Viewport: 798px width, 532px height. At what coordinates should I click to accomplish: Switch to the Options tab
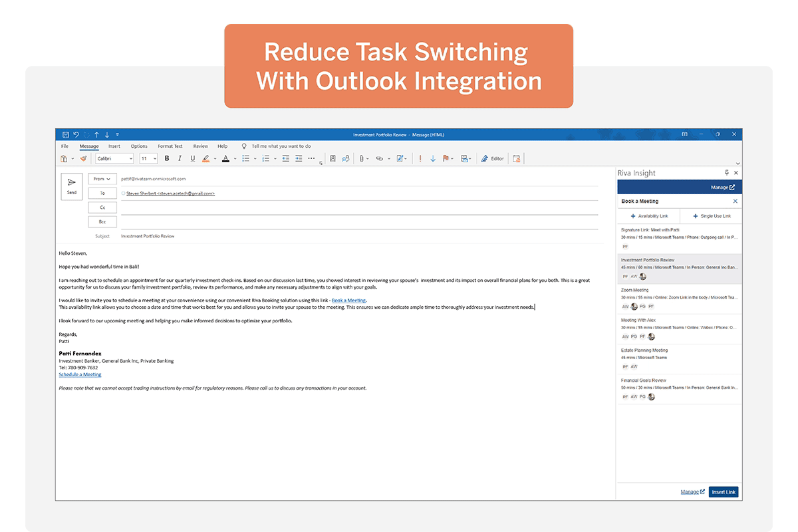[139, 146]
